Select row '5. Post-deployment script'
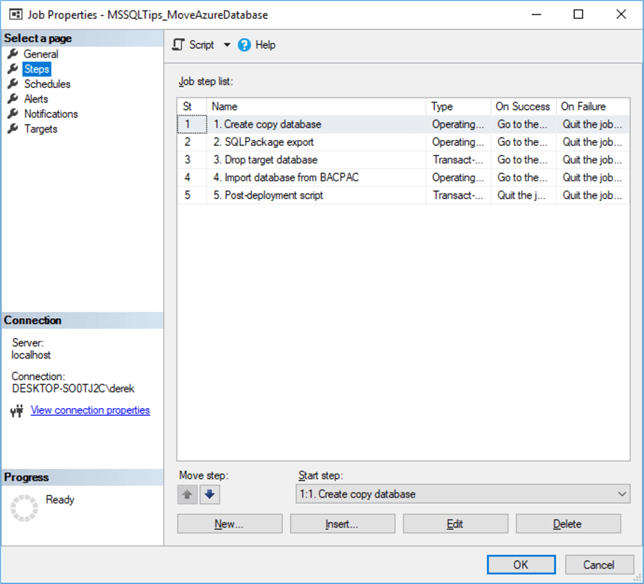 (x=403, y=195)
